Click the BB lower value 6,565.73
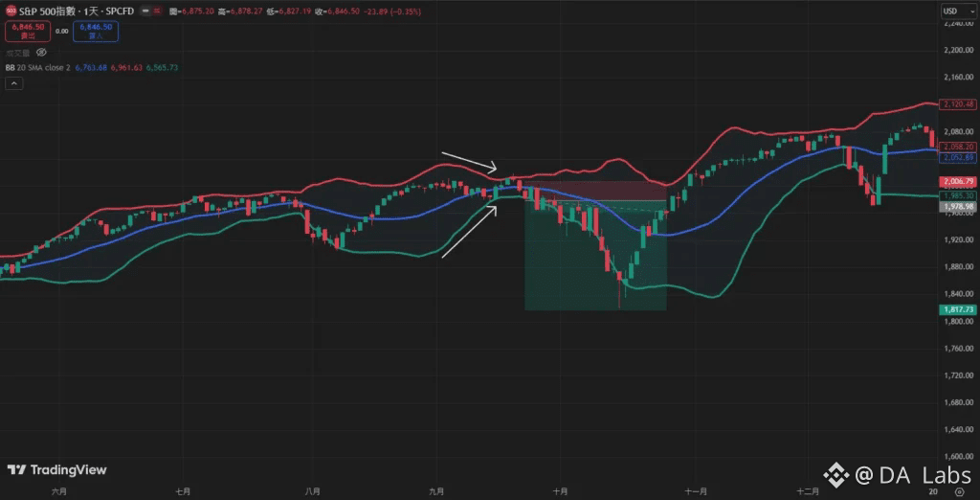This screenshot has height=500, width=980. (162, 67)
